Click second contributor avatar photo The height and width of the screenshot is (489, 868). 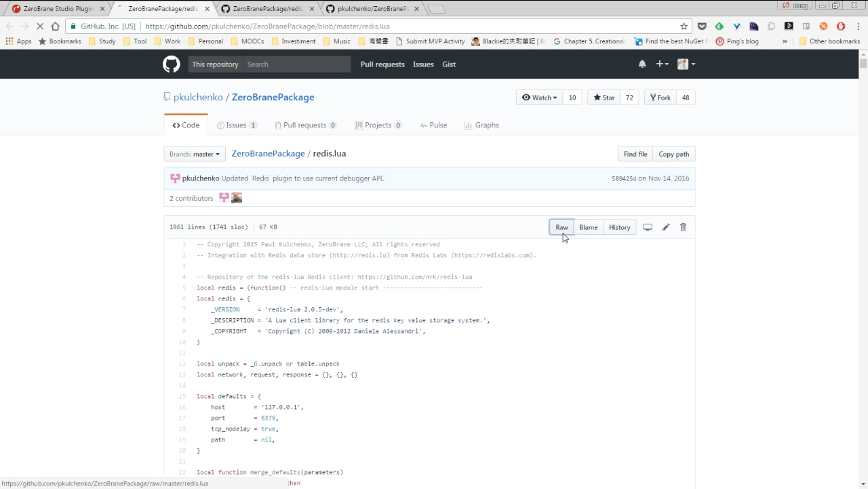pos(237,198)
